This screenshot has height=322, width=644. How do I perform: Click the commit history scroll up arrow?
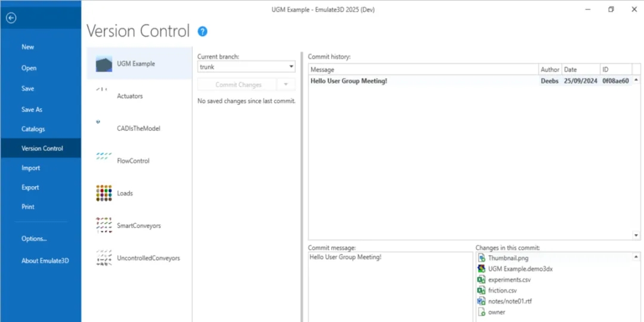pos(636,80)
